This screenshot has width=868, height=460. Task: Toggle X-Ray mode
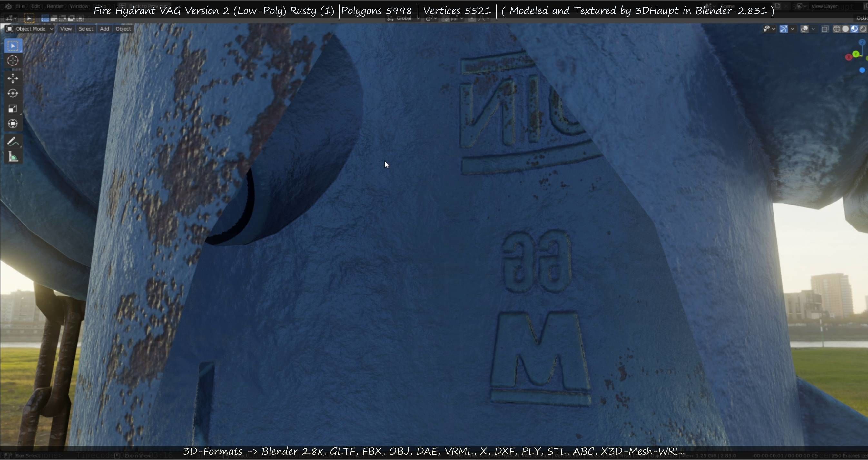[825, 29]
